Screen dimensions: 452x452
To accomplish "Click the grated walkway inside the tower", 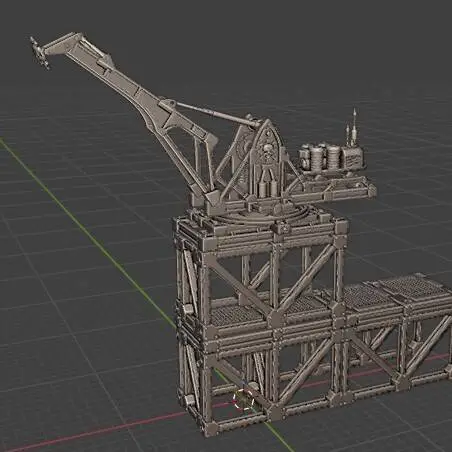I will 237,315.
